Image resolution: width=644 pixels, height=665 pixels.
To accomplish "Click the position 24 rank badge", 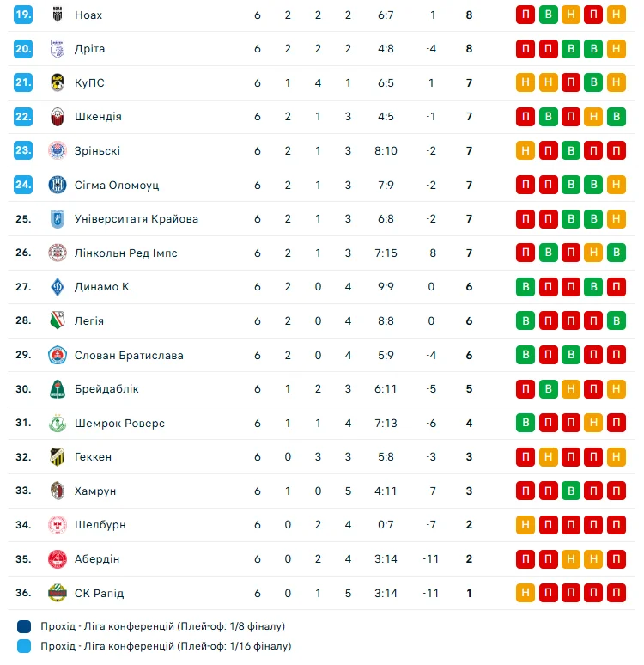I will pyautogui.click(x=23, y=185).
